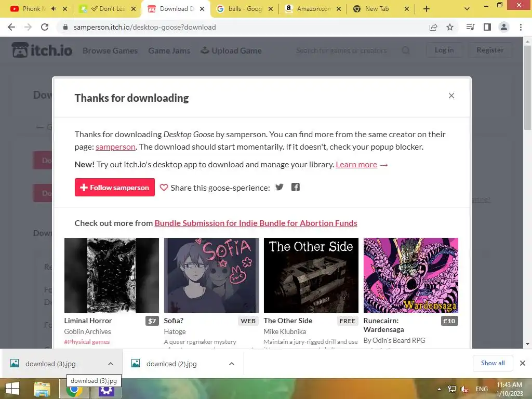This screenshot has height=399, width=532.
Task: Toggle the side panel icon
Action: (487, 27)
